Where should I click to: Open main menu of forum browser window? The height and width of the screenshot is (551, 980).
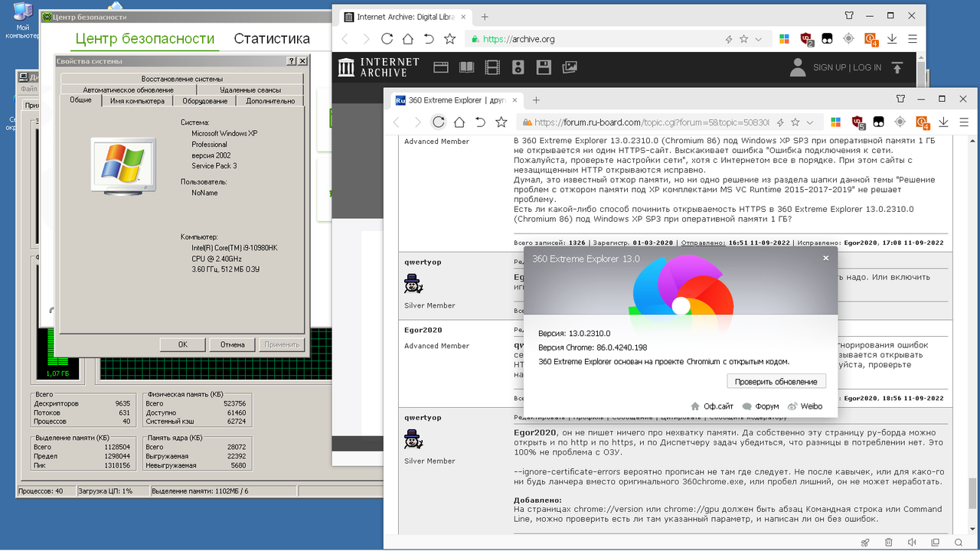pyautogui.click(x=964, y=122)
